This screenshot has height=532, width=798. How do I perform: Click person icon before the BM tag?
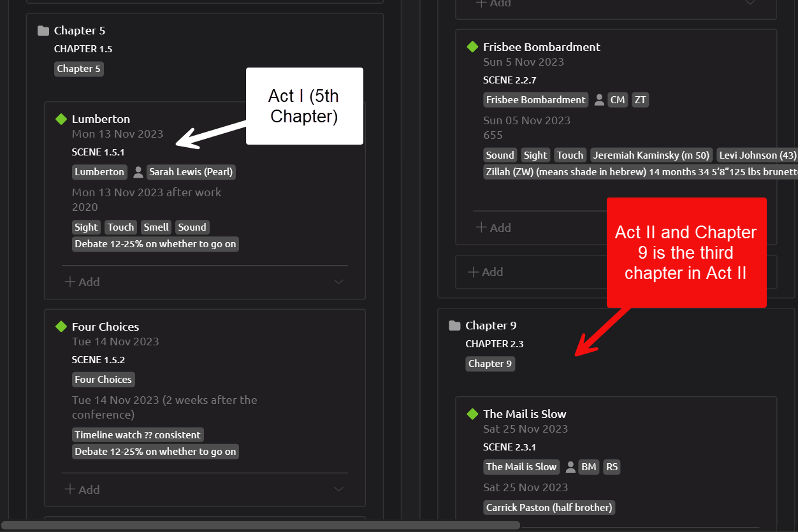pos(570,467)
